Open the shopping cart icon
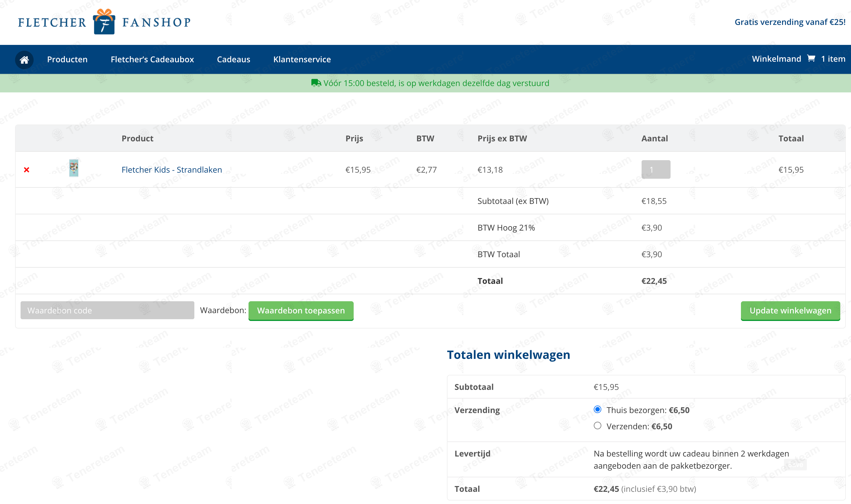This screenshot has width=851, height=504. [x=811, y=59]
